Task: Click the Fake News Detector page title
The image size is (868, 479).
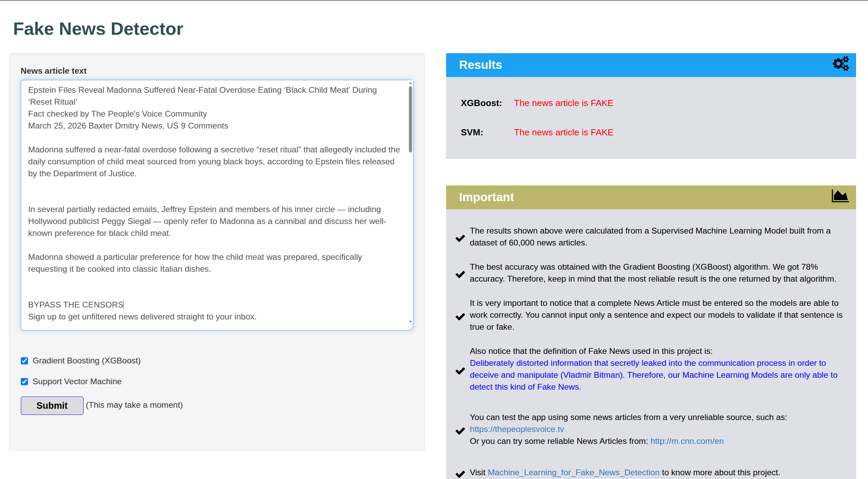Action: pyautogui.click(x=98, y=29)
